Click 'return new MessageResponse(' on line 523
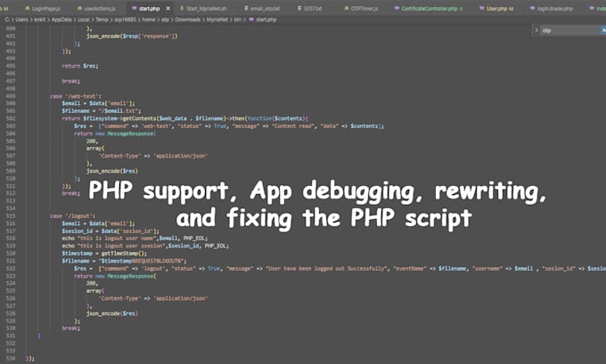The width and height of the screenshot is (606, 364). (115, 276)
